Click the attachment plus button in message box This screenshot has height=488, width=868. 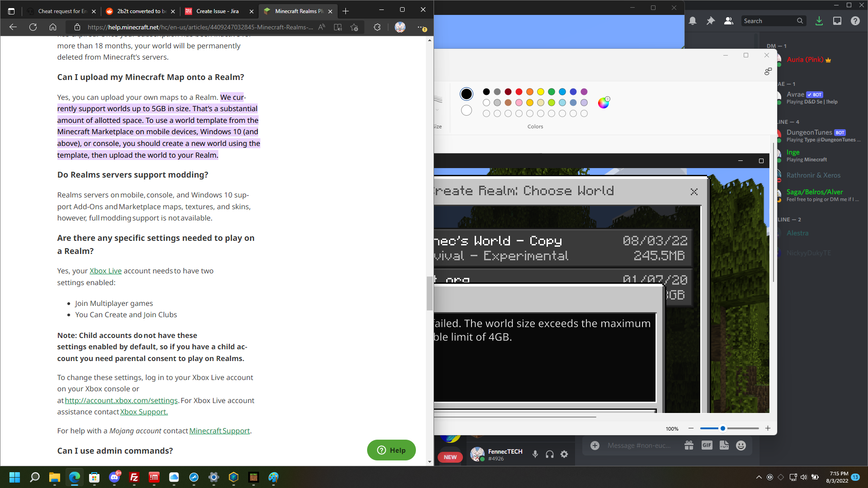pos(595,446)
